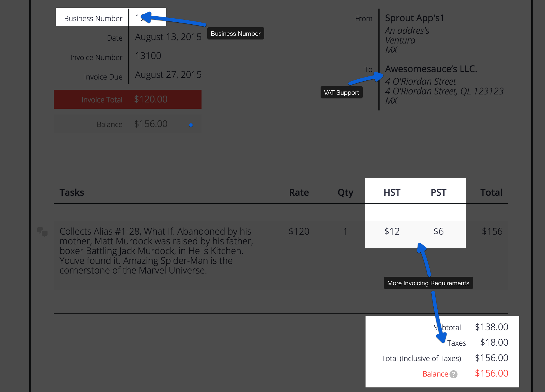Image resolution: width=545 pixels, height=392 pixels.
Task: Click the Subtotal amount $138.00
Action: pyautogui.click(x=491, y=327)
